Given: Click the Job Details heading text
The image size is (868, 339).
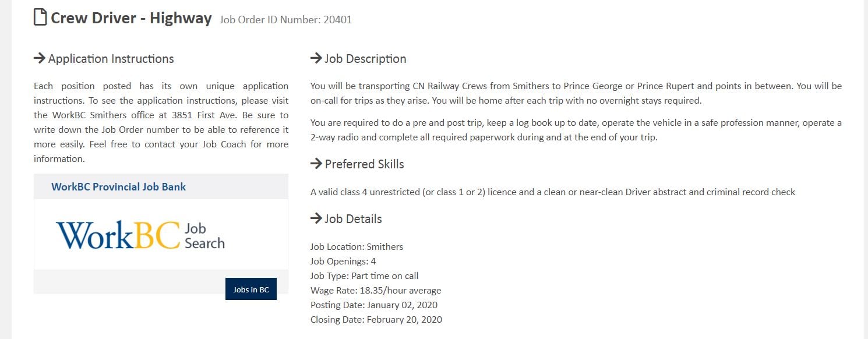Looking at the screenshot, I should click(353, 219).
